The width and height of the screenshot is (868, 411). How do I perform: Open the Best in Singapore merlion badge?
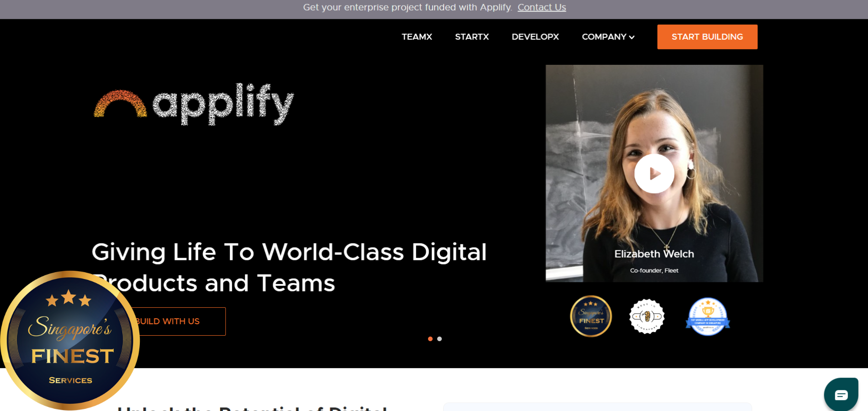click(647, 316)
